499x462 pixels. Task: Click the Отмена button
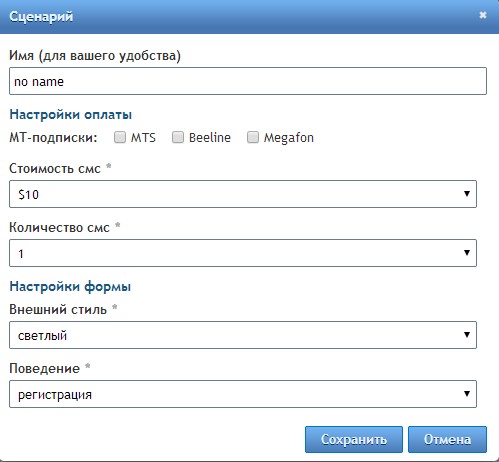(447, 439)
